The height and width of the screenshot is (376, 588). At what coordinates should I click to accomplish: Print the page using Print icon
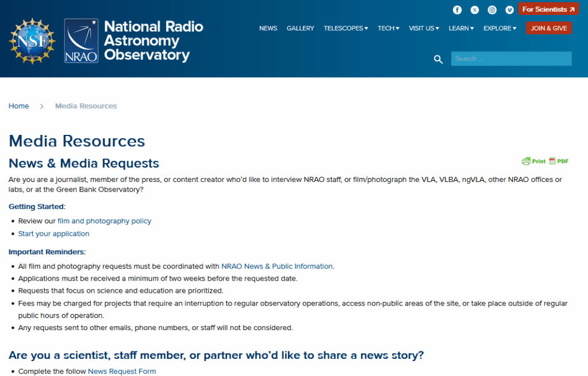[534, 161]
